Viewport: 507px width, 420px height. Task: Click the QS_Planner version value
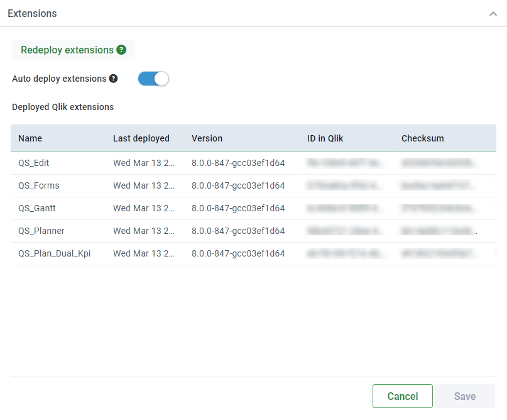238,231
